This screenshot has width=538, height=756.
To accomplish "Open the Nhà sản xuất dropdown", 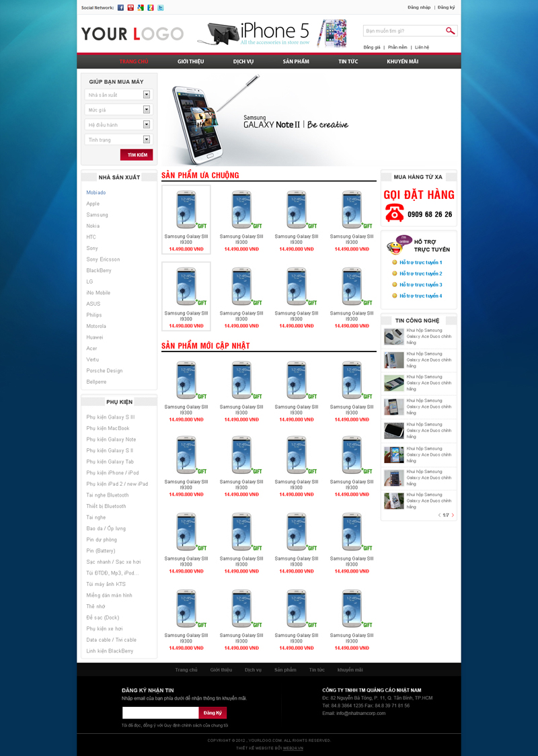I will tap(146, 95).
